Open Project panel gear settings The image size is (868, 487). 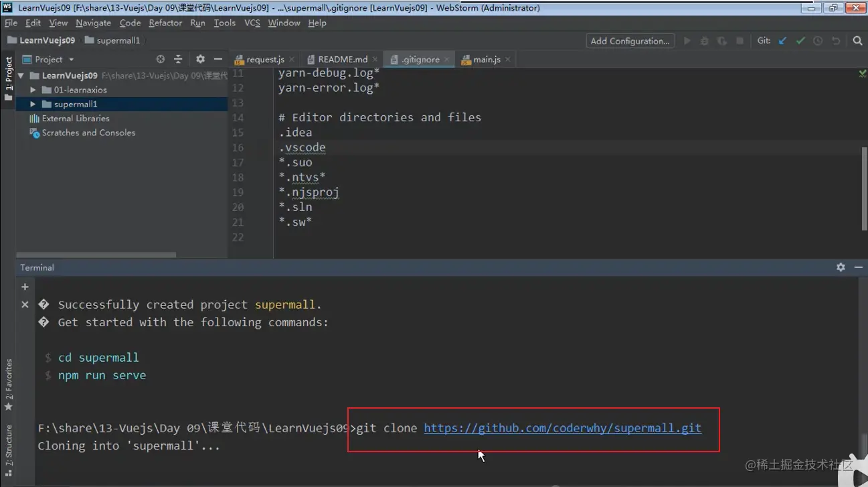tap(200, 59)
